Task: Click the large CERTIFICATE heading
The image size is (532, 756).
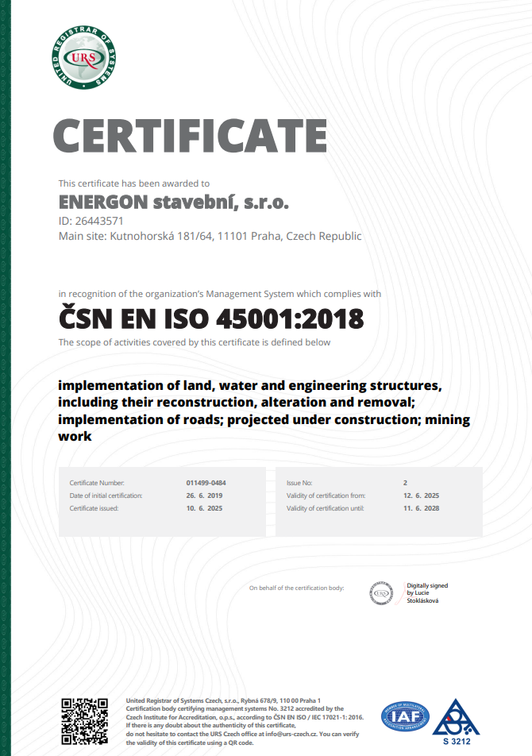Action: point(191,136)
